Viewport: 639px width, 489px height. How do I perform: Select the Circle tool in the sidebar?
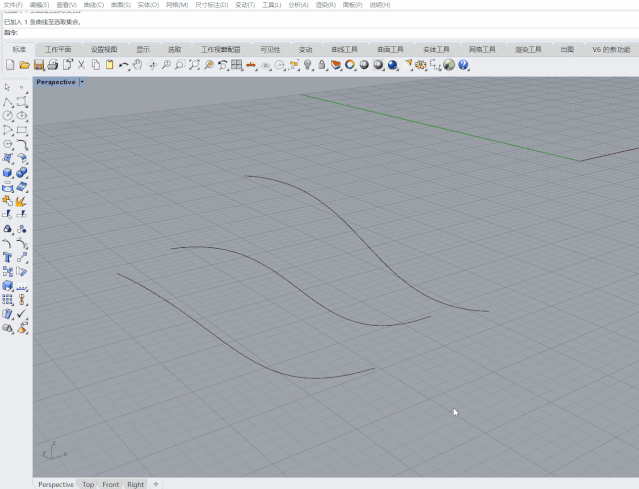(x=7, y=116)
